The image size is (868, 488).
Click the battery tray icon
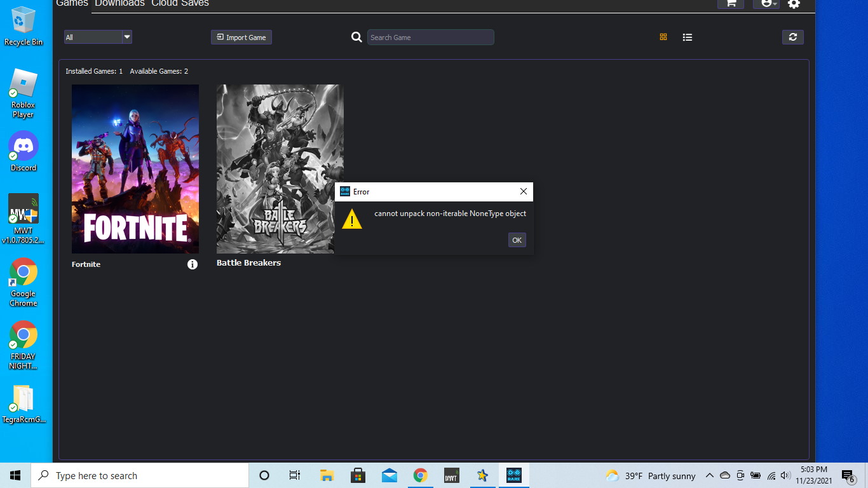click(x=756, y=475)
